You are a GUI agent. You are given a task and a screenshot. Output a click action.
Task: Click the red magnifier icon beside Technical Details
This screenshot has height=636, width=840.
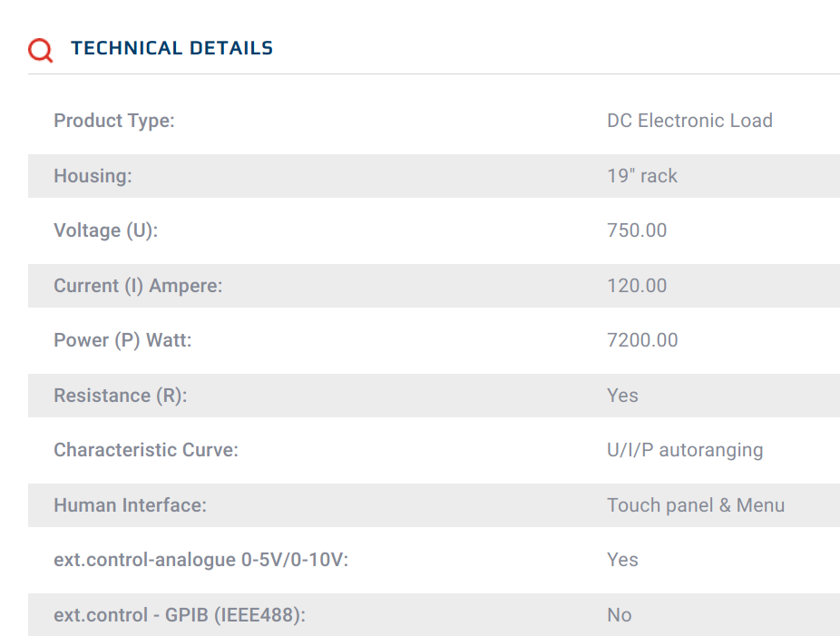coord(41,51)
